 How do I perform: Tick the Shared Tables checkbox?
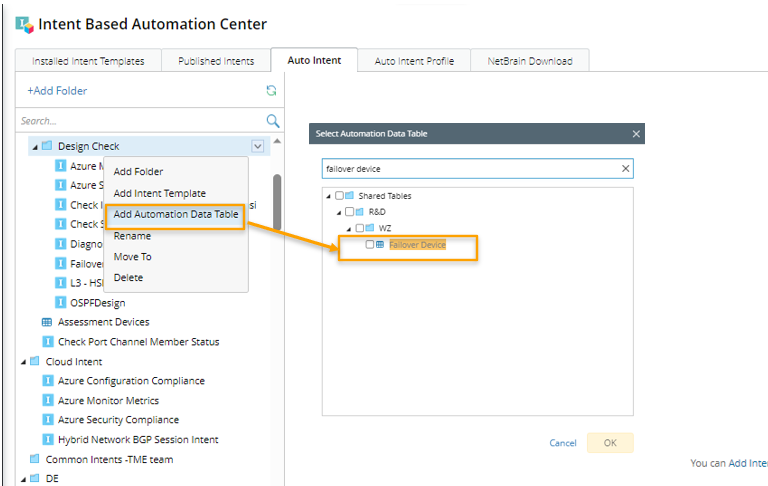(339, 196)
